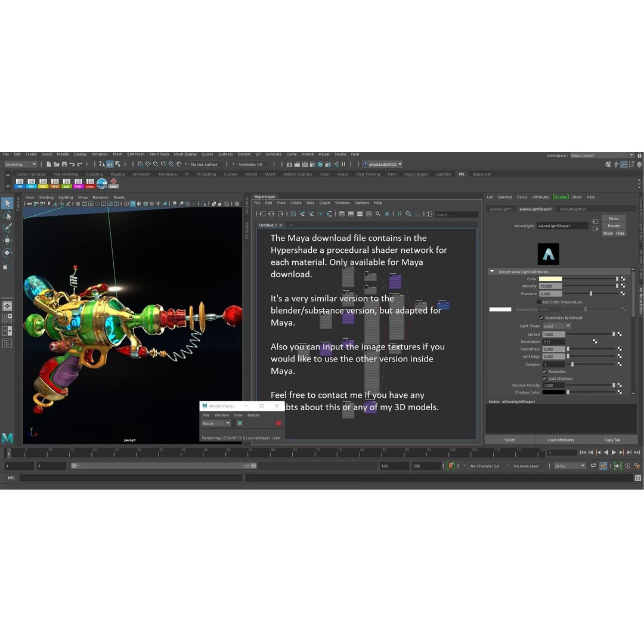
Task: Collapse the Arnold Area Light Attributes section
Action: click(x=492, y=272)
